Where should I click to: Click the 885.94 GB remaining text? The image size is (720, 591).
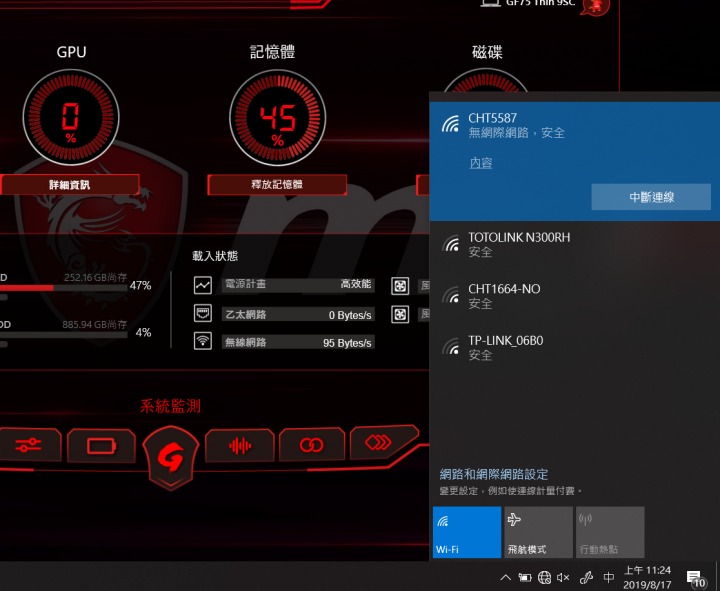point(95,324)
